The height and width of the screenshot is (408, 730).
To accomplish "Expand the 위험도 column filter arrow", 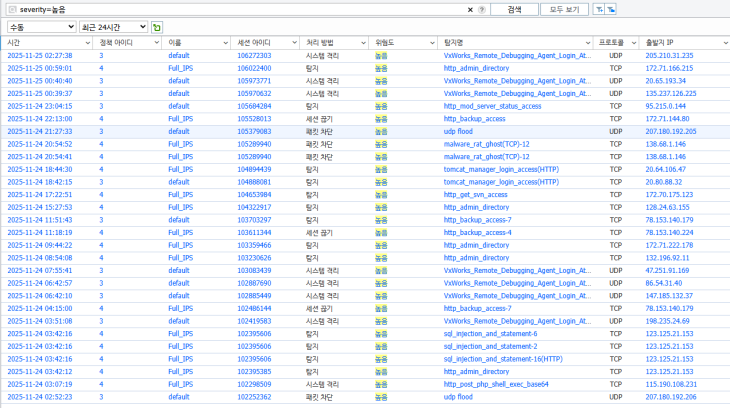I will click(x=431, y=43).
